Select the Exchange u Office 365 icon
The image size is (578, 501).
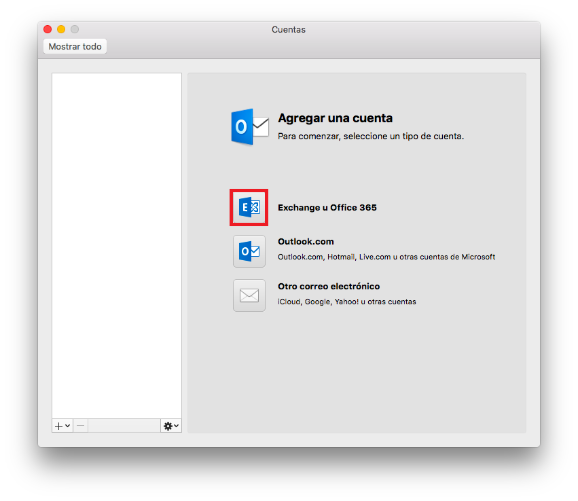tap(249, 207)
